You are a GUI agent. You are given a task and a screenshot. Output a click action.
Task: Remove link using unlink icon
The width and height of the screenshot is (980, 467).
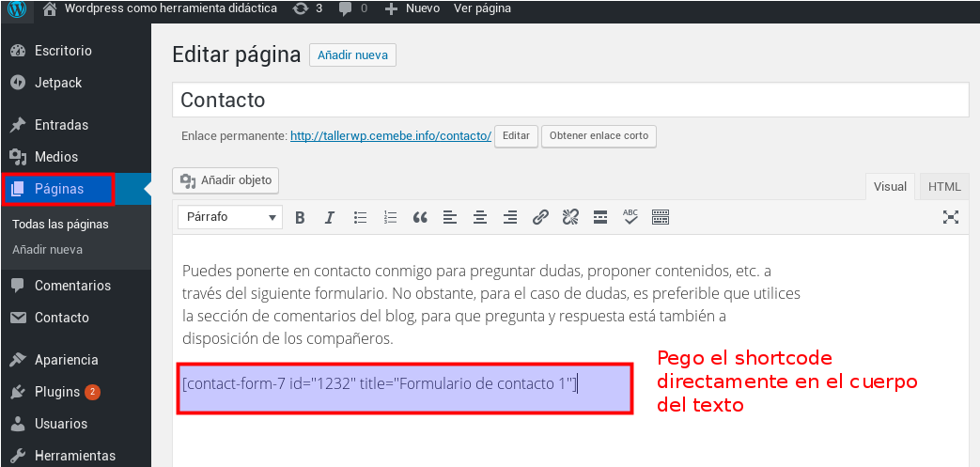click(570, 217)
